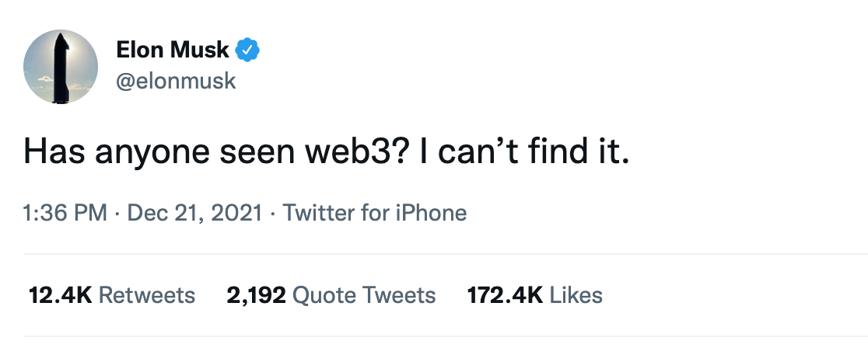Viewport: 868px width, 348px height.
Task: Click the 1:36 PM timestamp
Action: [x=65, y=212]
